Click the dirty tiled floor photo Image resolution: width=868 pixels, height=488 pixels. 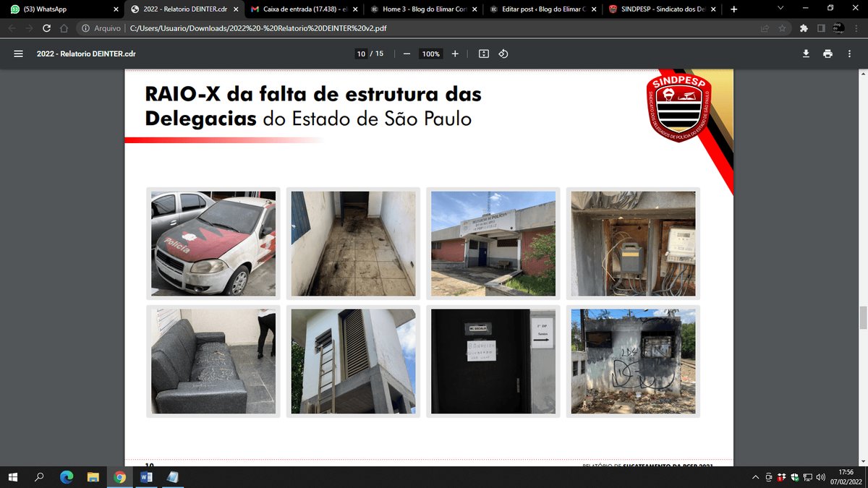pos(354,244)
